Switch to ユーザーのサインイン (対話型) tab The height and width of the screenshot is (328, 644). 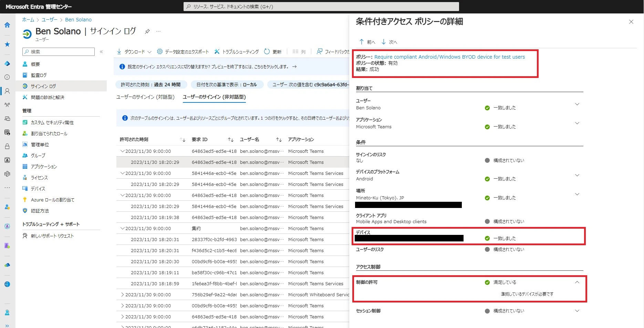coord(146,97)
